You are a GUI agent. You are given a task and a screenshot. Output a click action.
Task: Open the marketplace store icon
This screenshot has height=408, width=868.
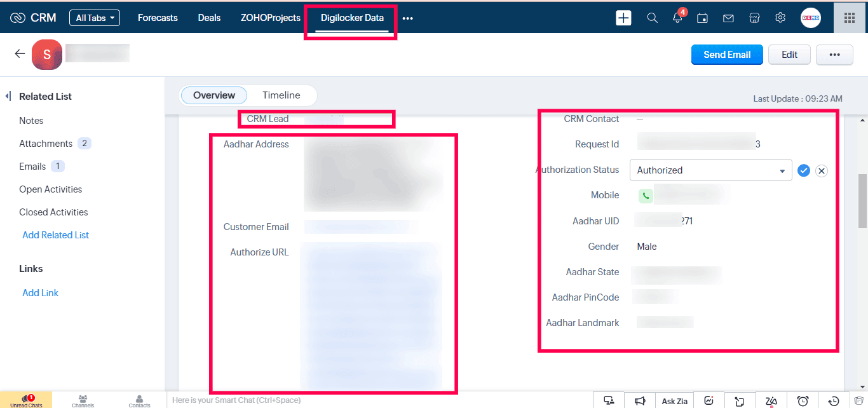pyautogui.click(x=754, y=18)
